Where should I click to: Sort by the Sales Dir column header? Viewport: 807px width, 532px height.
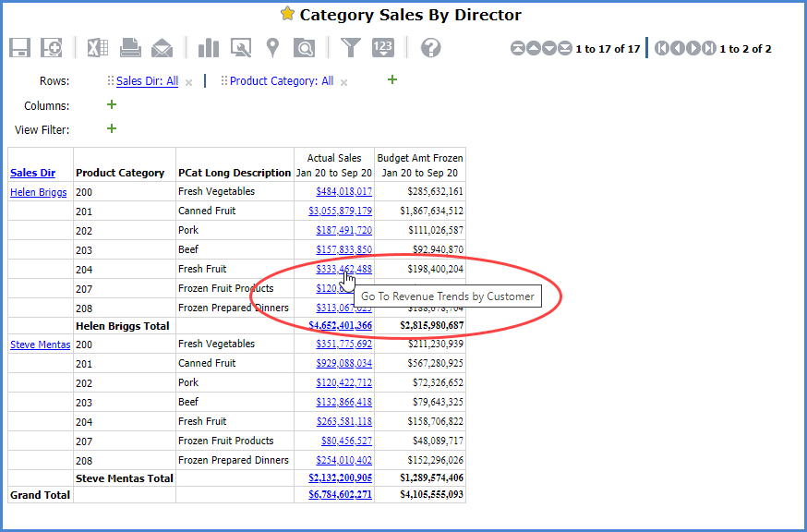32,173
